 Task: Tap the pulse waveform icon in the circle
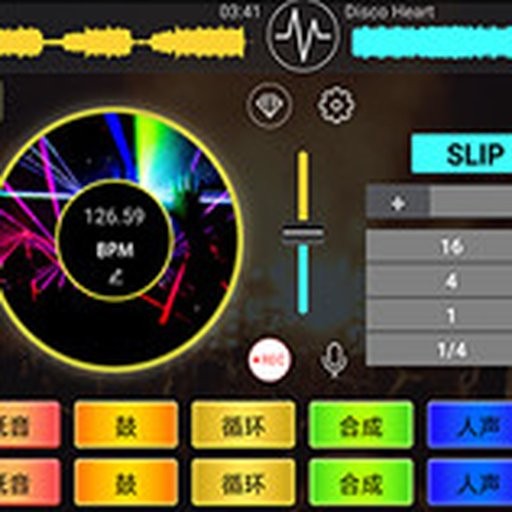pyautogui.click(x=303, y=35)
